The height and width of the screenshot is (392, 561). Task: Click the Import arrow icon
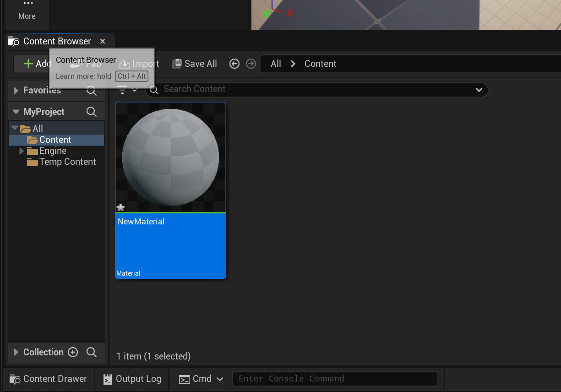pyautogui.click(x=125, y=64)
